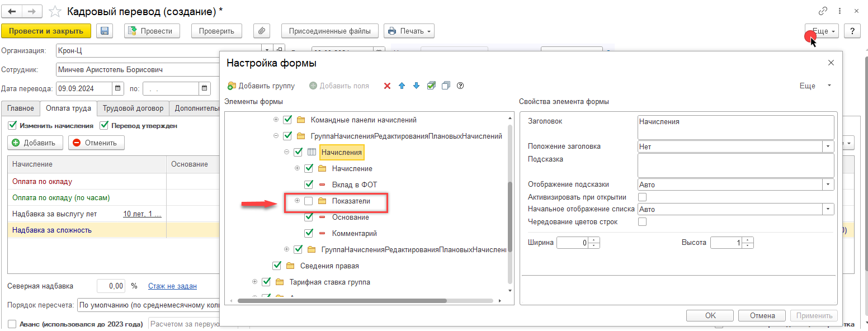Open the Печать dropdown menu
The image size is (868, 331).
pyautogui.click(x=409, y=31)
